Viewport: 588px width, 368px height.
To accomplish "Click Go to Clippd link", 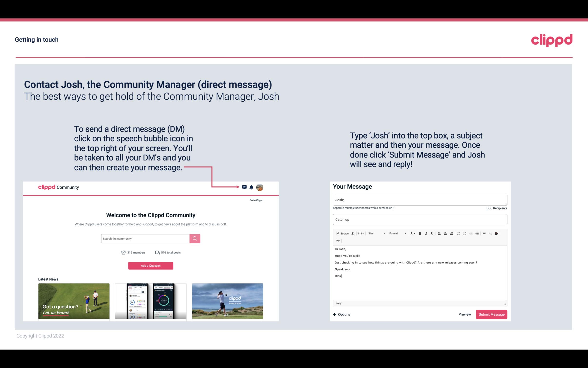I will (x=256, y=200).
